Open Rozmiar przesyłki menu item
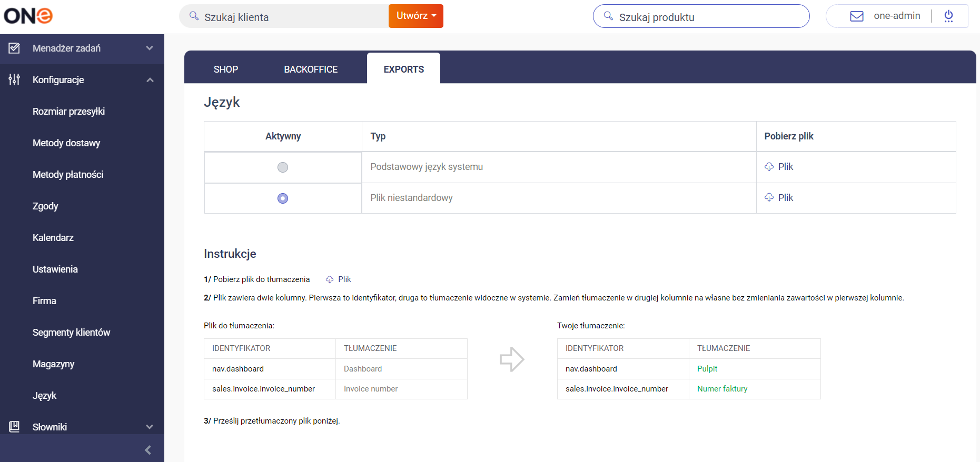Image resolution: width=980 pixels, height=462 pixels. click(x=68, y=112)
